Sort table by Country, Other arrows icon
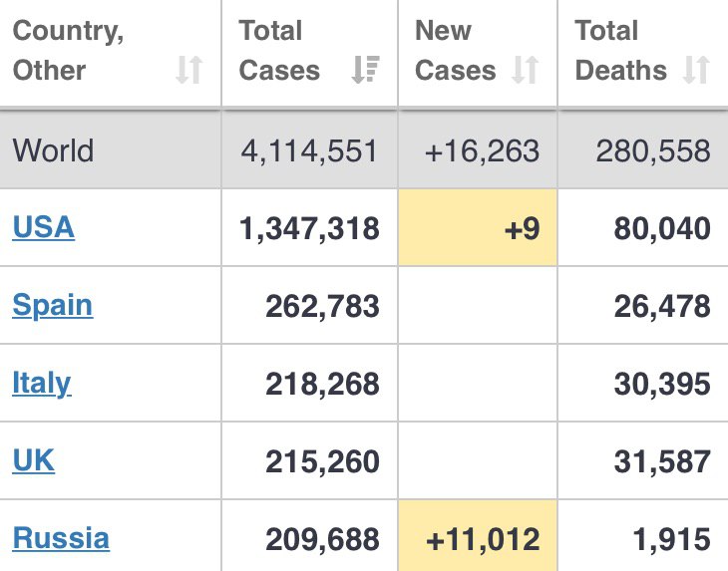The height and width of the screenshot is (571, 728). [188, 70]
